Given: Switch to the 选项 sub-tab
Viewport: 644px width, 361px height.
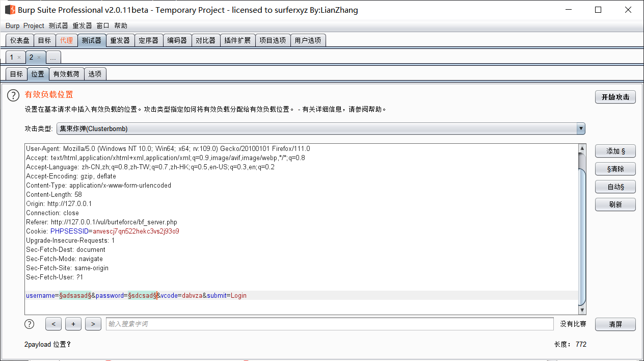Looking at the screenshot, I should (x=95, y=74).
